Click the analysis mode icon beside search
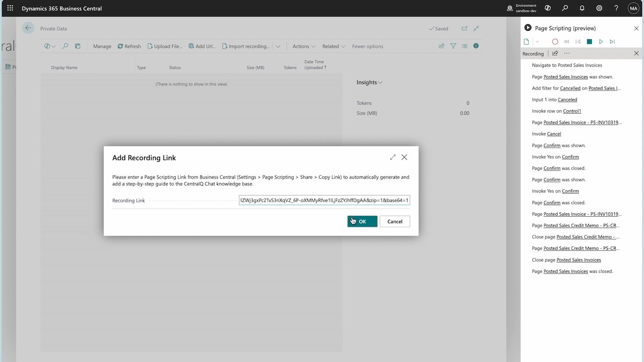The height and width of the screenshot is (362, 644). 77,46
